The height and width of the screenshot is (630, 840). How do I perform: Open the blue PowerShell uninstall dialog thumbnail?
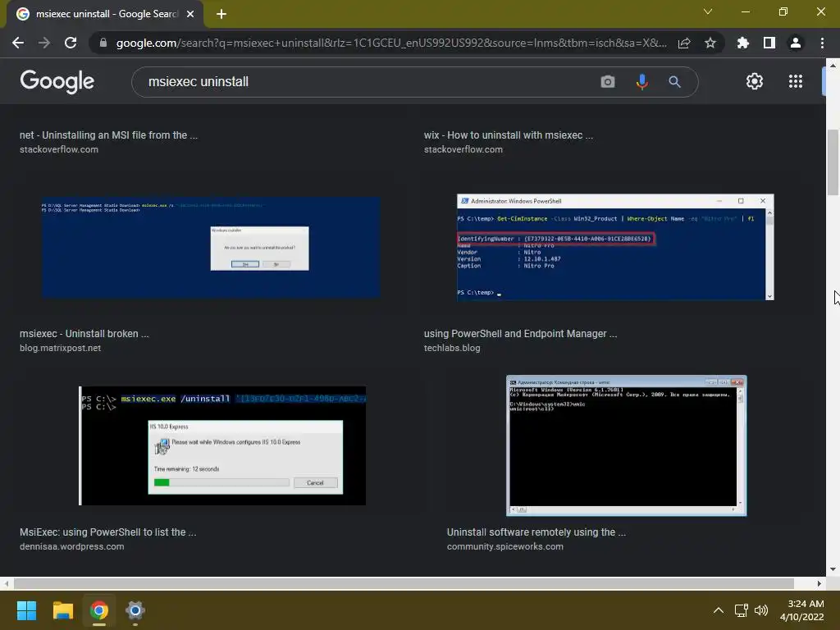(x=211, y=247)
